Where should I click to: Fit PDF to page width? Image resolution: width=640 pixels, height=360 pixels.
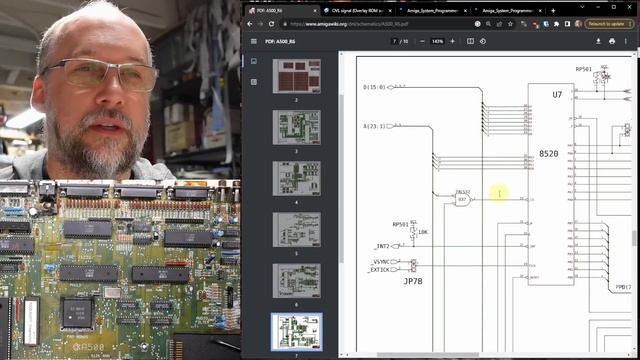470,41
